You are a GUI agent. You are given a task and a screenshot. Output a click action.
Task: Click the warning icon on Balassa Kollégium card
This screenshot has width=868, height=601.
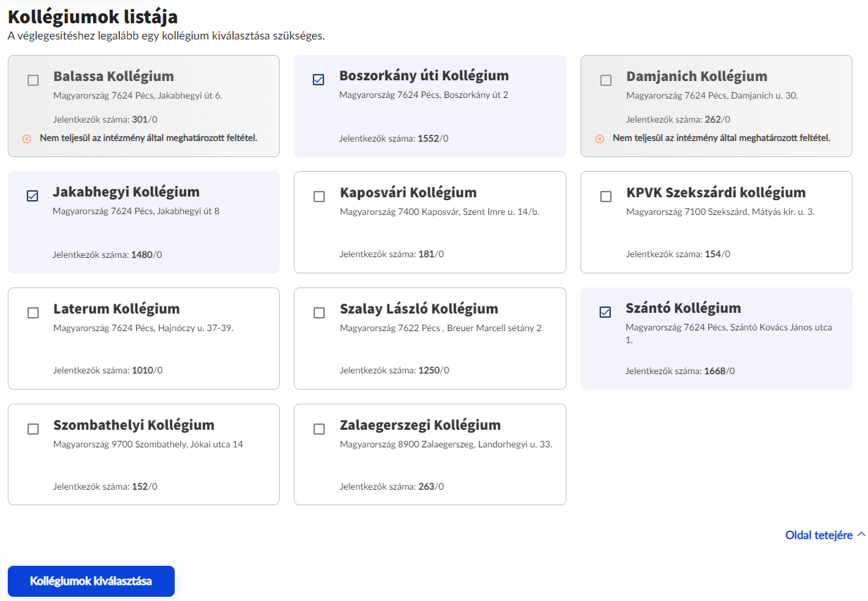(x=27, y=139)
